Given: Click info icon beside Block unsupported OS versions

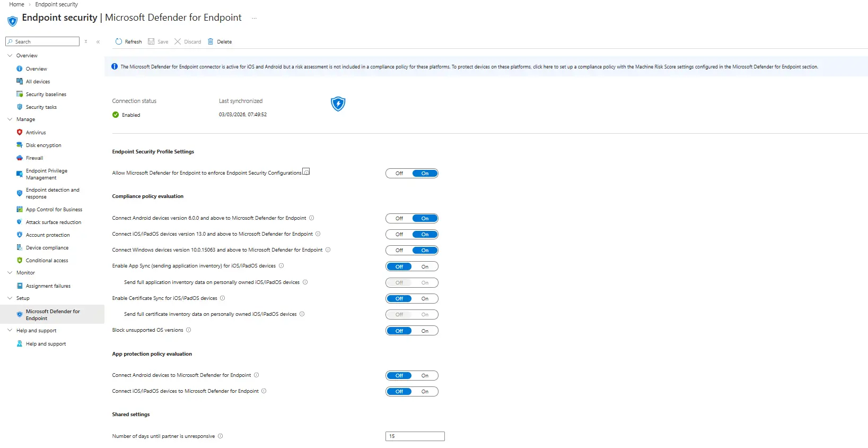Looking at the screenshot, I should [189, 330].
